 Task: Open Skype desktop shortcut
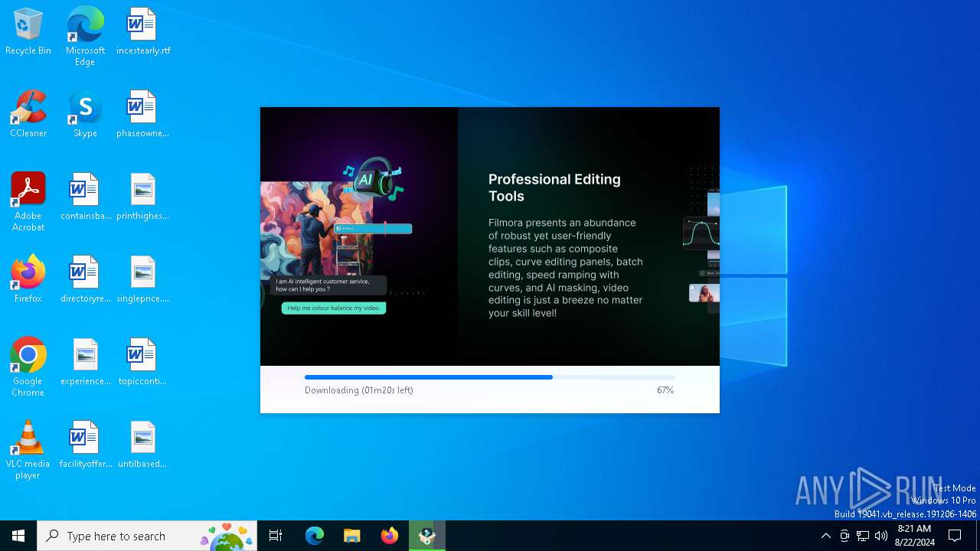(x=85, y=115)
